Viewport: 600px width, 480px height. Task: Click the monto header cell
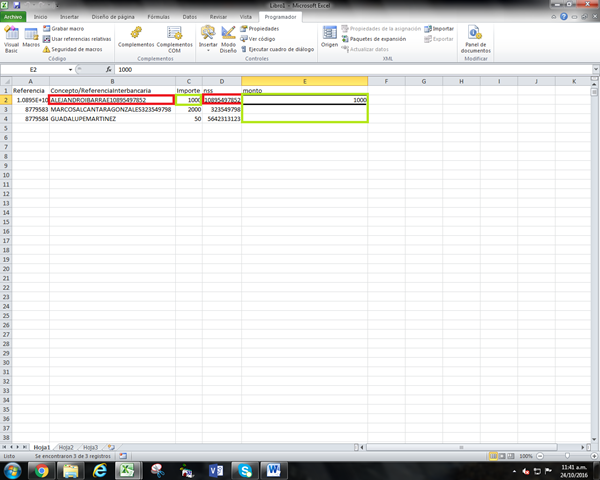click(x=305, y=91)
